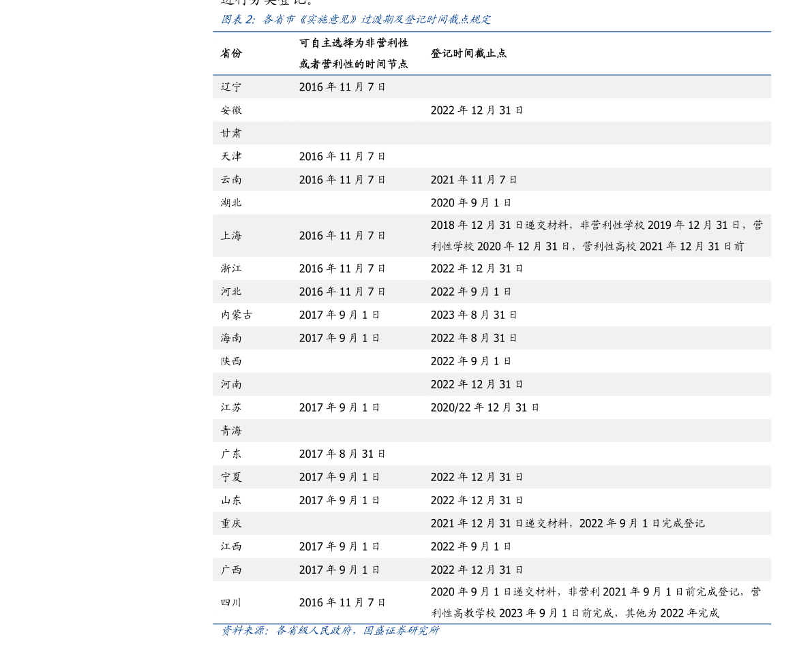Select the 甘肃 row label
812x650 pixels.
click(231, 134)
